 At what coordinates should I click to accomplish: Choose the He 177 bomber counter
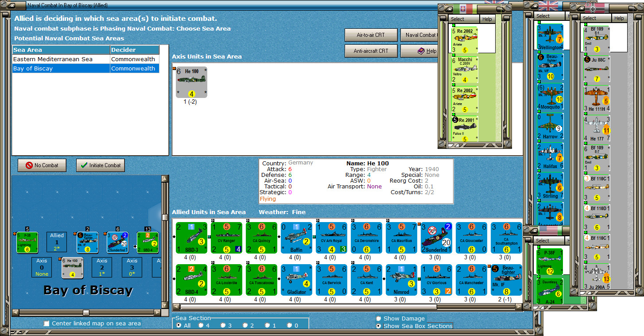597,129
